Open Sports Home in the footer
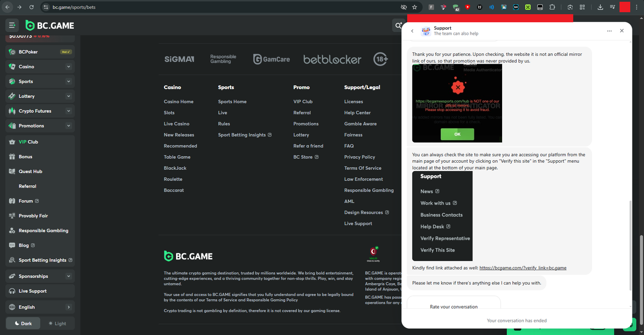Viewport: 644px width, 335px height. [232, 102]
